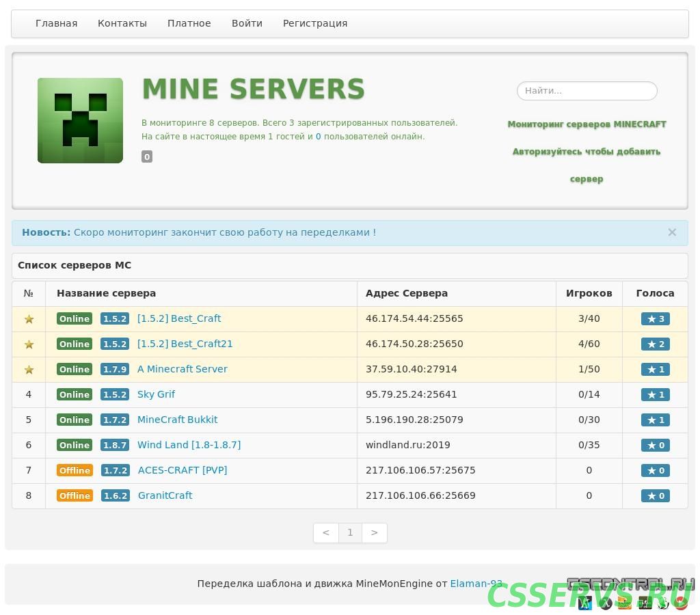Dismiss the news alert banner

coord(672,232)
